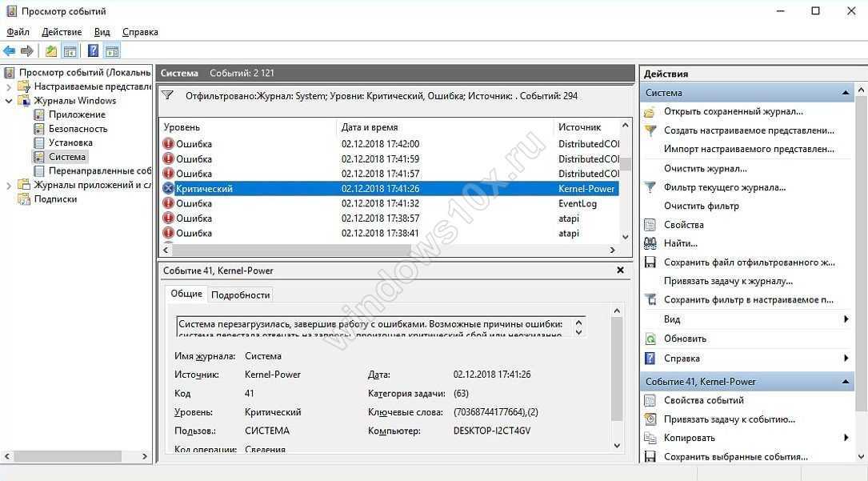Image resolution: width=868 pixels, height=481 pixels.
Task: Click the Help question-mark toolbar icon
Action: click(93, 51)
